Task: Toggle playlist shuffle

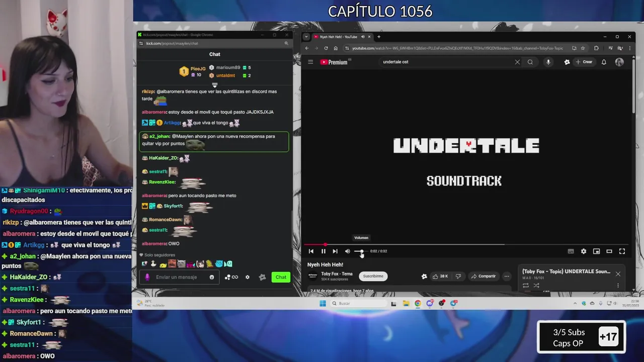Action: click(x=536, y=286)
